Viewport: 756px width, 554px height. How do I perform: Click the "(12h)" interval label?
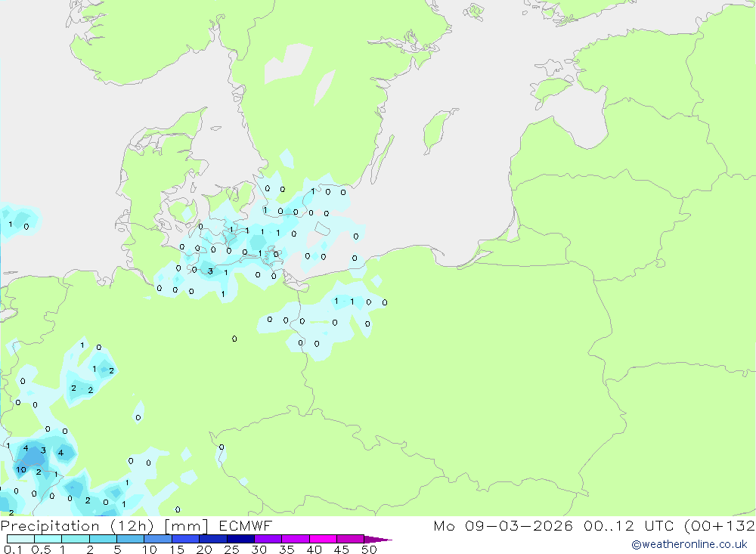(x=132, y=526)
